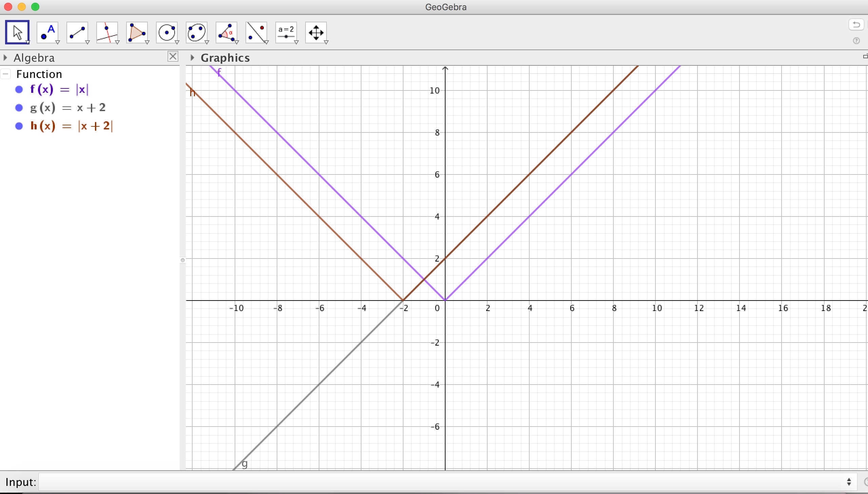Click the Undo button
Screen dimensions: 868x494
click(x=856, y=24)
